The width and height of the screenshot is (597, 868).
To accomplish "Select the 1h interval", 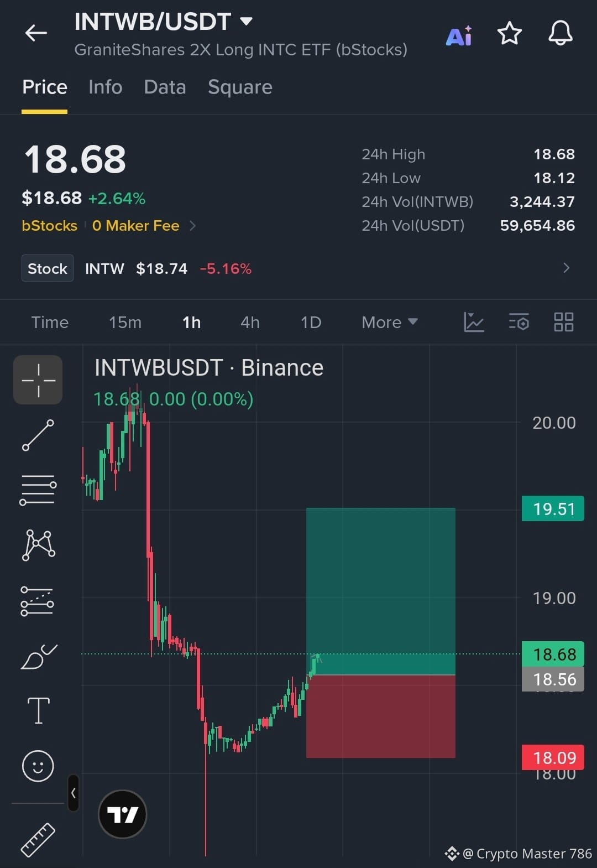I will (x=191, y=323).
